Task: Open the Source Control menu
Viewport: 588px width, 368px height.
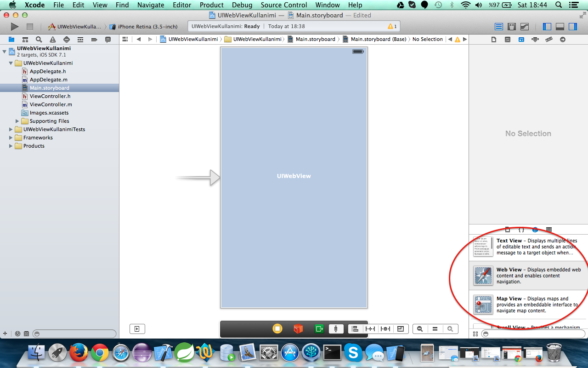Action: pyautogui.click(x=284, y=5)
